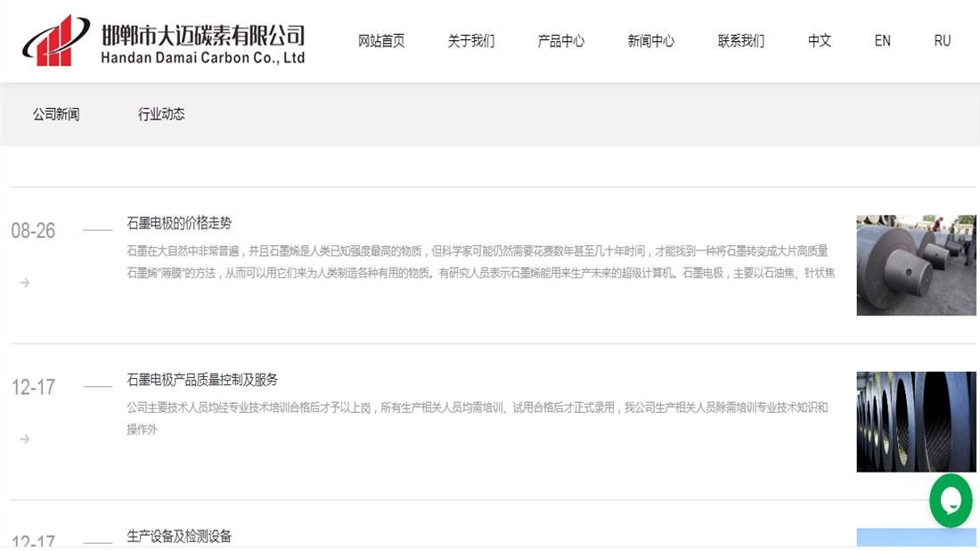Select the 行业动态 tab
Screen dimensions: 980x551
coord(161,114)
